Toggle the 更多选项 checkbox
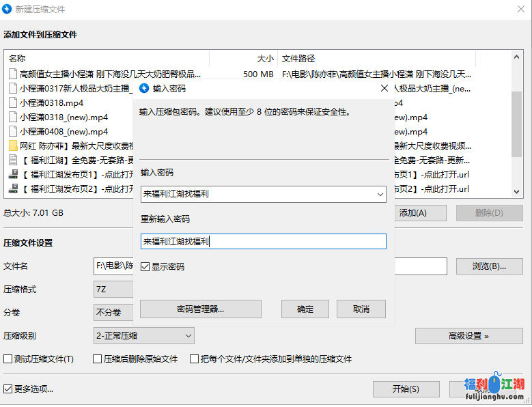532x407 pixels. coord(8,389)
